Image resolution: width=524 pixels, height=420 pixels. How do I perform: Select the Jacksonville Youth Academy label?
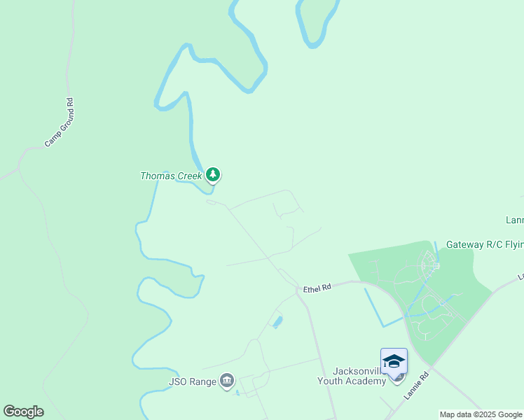coord(352,377)
